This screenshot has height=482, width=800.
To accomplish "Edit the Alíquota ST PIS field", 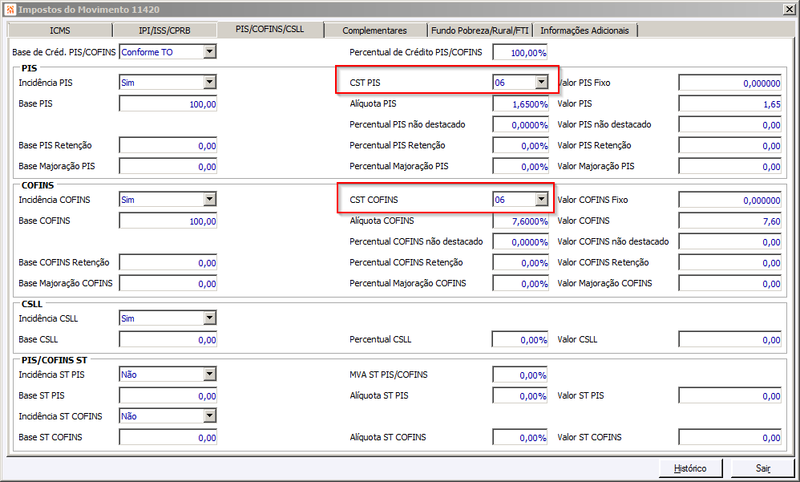I will [x=520, y=396].
